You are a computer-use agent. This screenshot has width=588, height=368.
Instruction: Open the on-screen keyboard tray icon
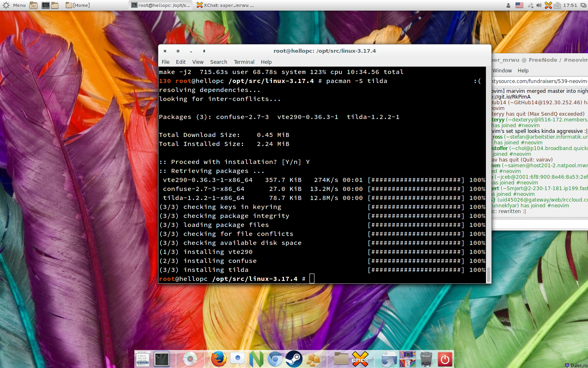coord(557,5)
